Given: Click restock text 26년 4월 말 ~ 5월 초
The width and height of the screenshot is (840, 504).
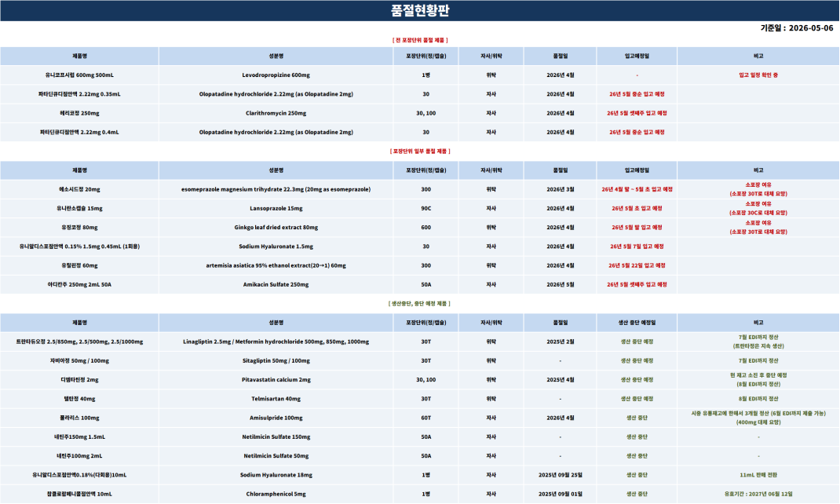Looking at the screenshot, I should 637,190.
